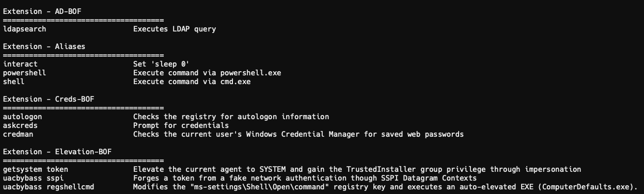The image size is (644, 194).
Task: Click the autologon command name
Action: 23,117
